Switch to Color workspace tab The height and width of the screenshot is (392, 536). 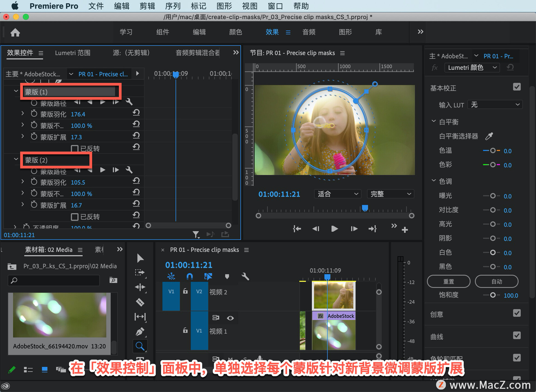click(x=235, y=32)
